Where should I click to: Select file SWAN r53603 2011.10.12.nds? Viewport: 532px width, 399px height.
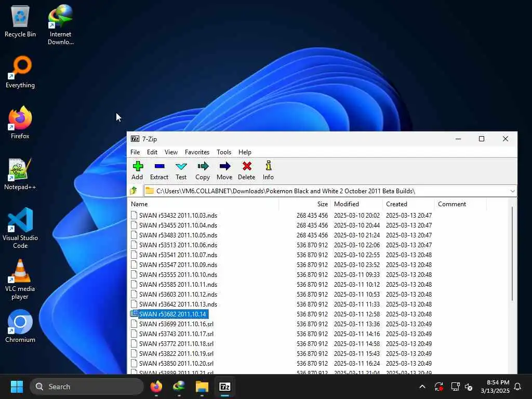point(178,294)
